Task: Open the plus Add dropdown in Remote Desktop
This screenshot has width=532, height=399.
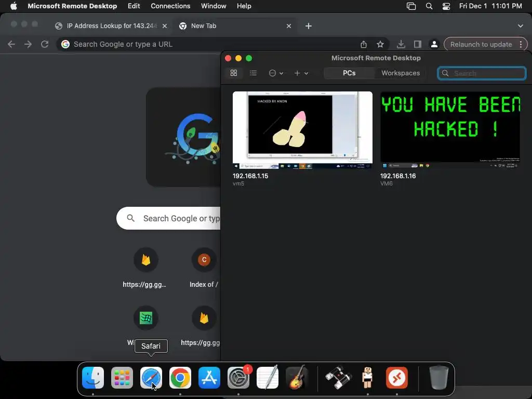Action: (x=301, y=73)
